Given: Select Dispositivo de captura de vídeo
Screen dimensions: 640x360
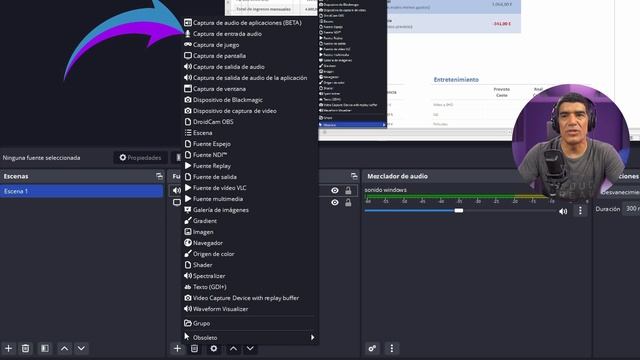Looking at the screenshot, I should (249, 111).
